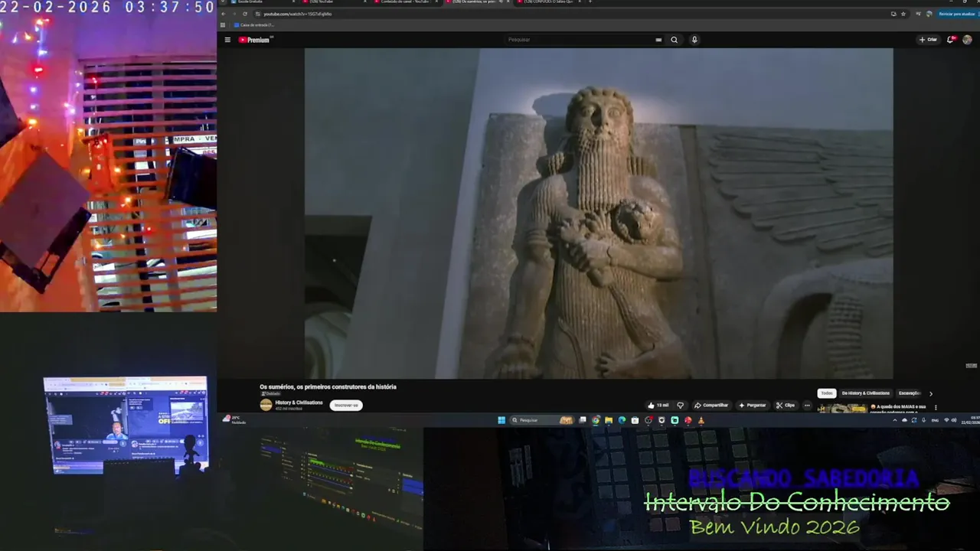The height and width of the screenshot is (551, 980).
Task: Select the Todos filter chip
Action: point(827,393)
